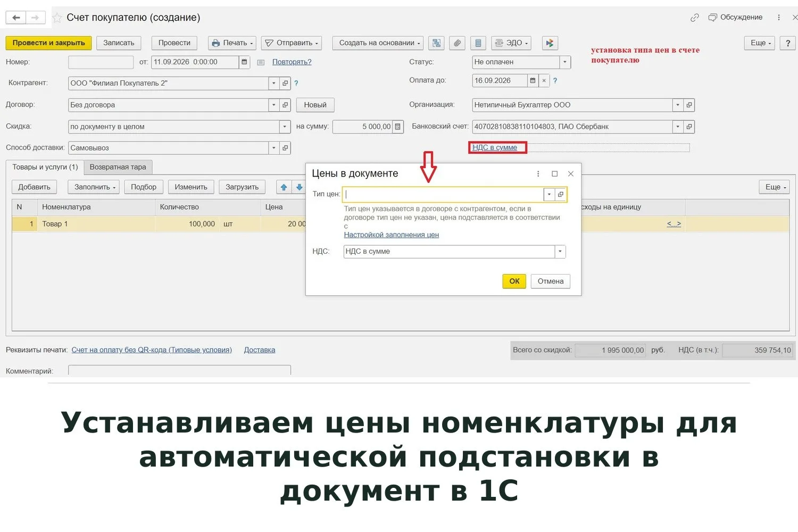Screen dimensions: 798x532
Task: Open the calendar for the invoice date
Action: point(244,62)
